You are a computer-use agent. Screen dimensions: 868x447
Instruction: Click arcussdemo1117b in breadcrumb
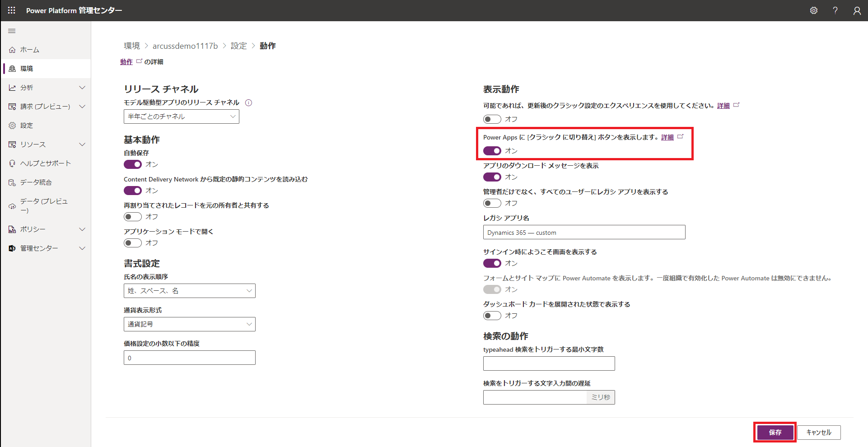(185, 46)
